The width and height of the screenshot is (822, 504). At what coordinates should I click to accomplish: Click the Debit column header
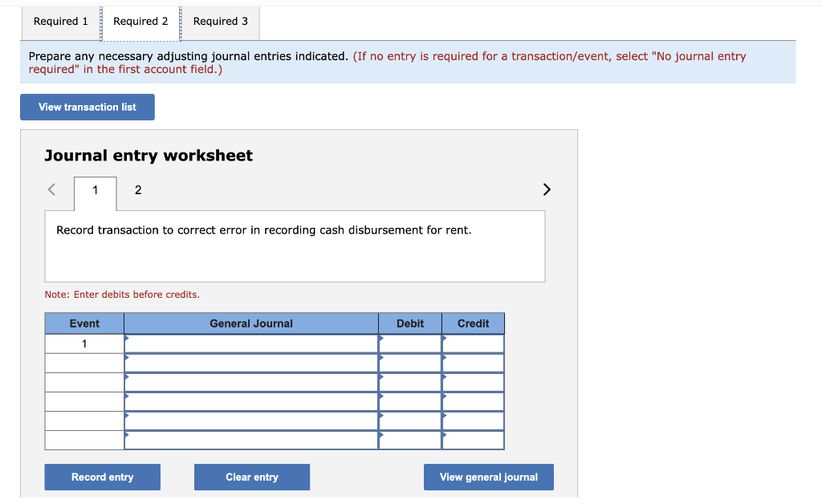[410, 323]
